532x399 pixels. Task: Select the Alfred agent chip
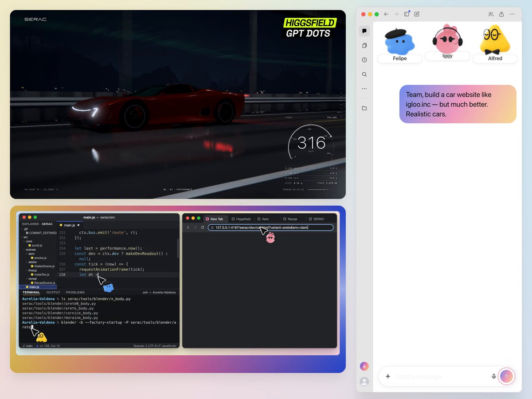pos(495,59)
